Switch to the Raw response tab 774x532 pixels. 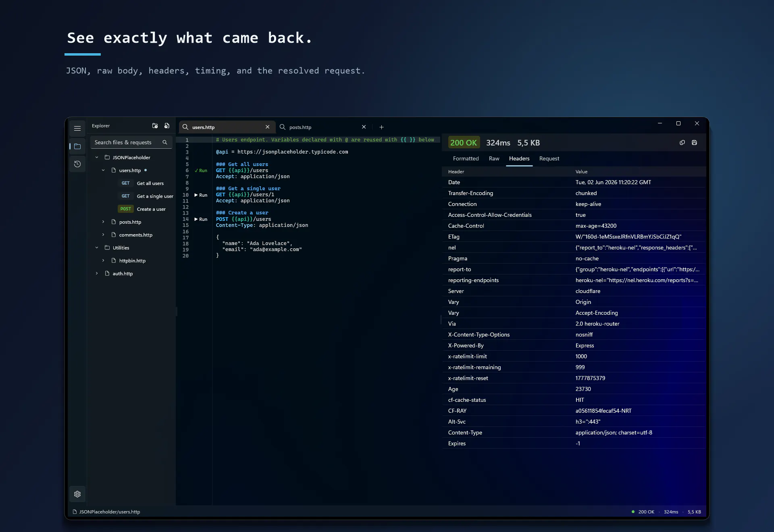(x=494, y=159)
